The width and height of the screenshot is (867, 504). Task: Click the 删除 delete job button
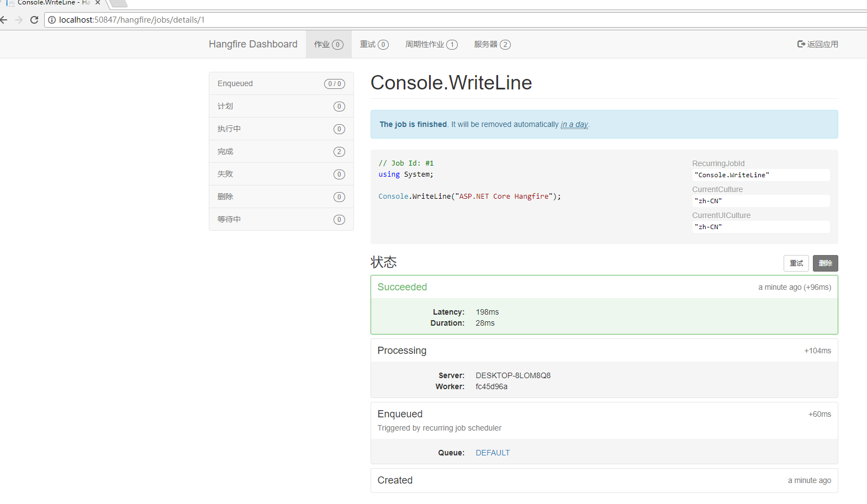click(x=825, y=263)
